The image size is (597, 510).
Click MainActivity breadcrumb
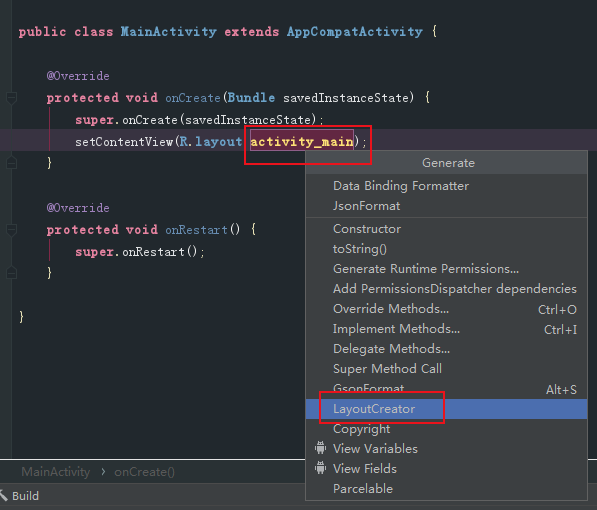(x=56, y=472)
